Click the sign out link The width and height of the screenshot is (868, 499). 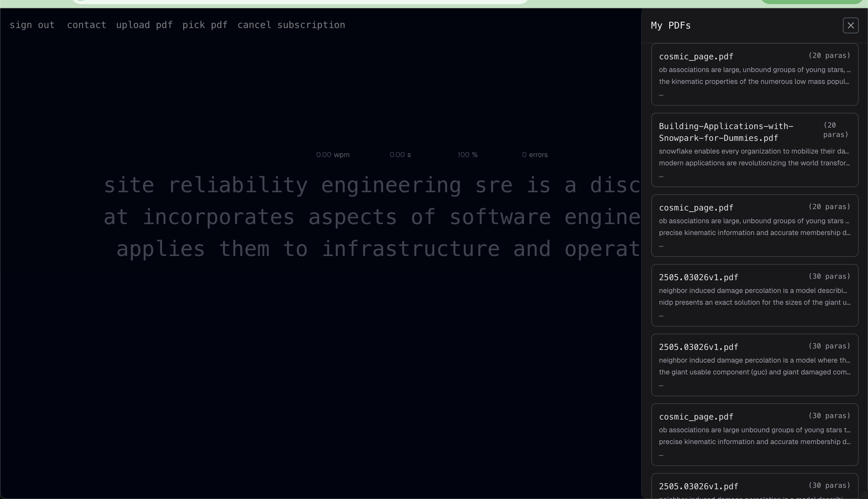32,25
